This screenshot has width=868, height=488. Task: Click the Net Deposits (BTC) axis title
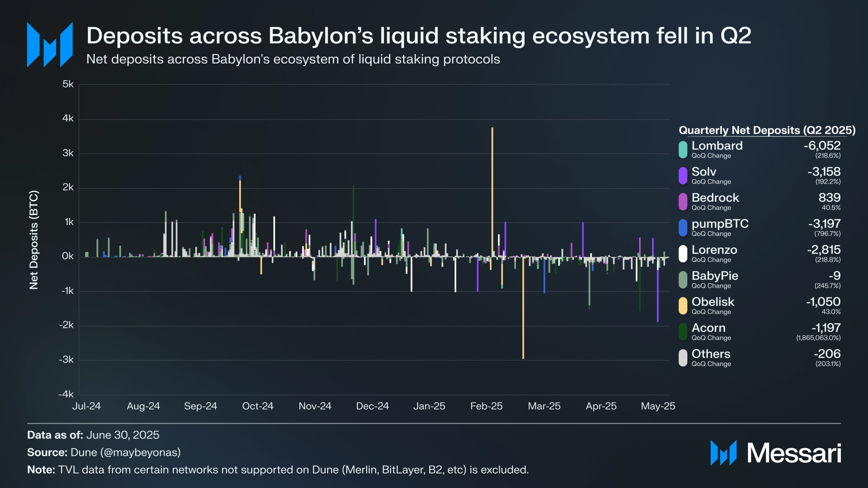click(34, 240)
